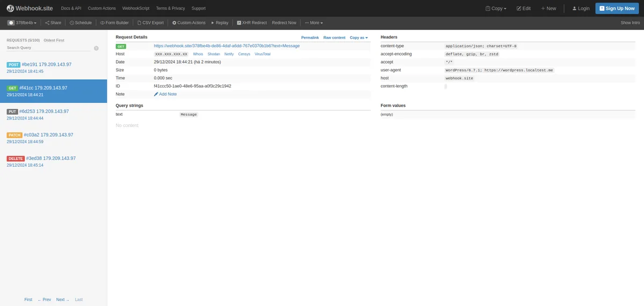The image size is (644, 306).
Task: Click the Webhook.site logo icon
Action: 10,8
